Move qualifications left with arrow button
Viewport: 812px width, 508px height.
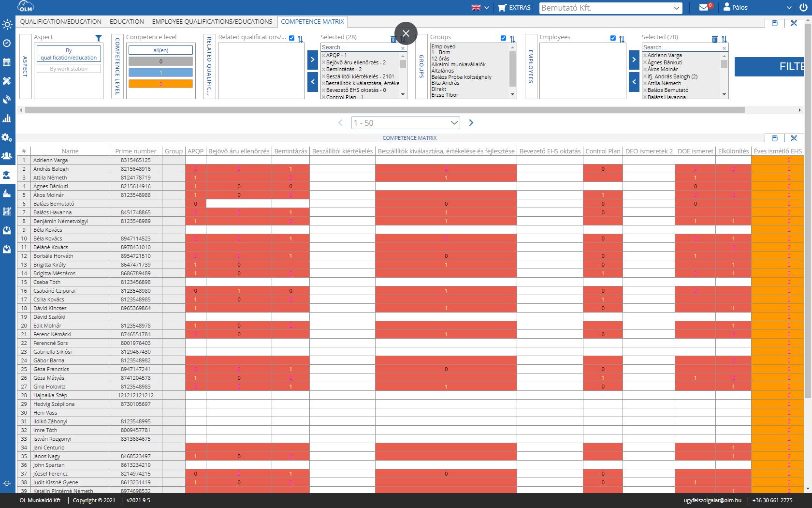point(313,82)
